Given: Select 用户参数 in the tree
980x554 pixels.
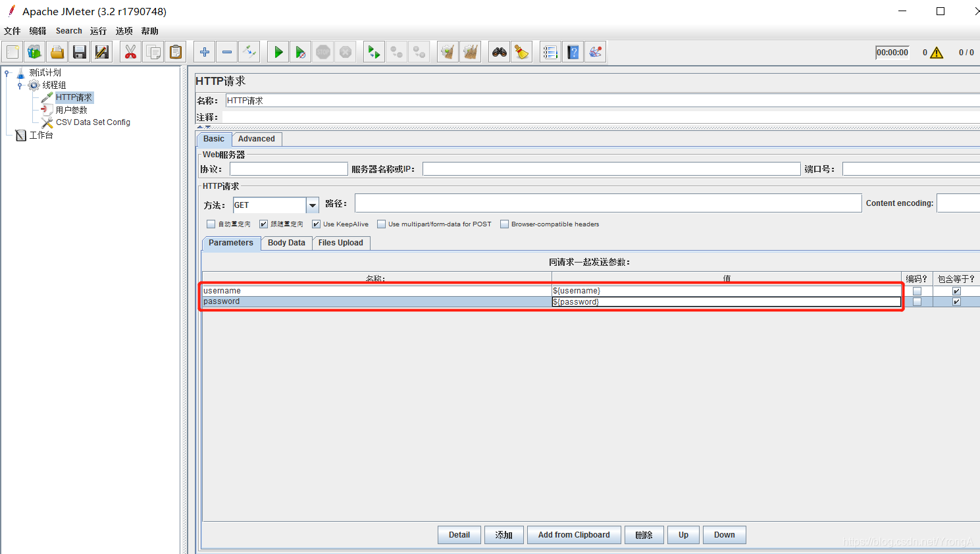Looking at the screenshot, I should click(x=71, y=110).
